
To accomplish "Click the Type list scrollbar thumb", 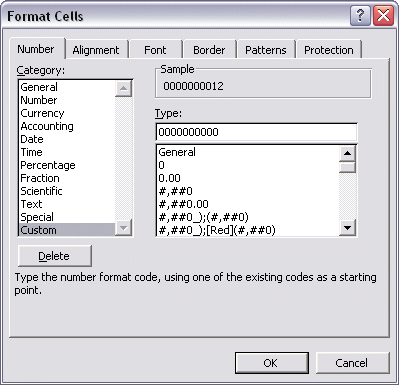I will tap(347, 167).
